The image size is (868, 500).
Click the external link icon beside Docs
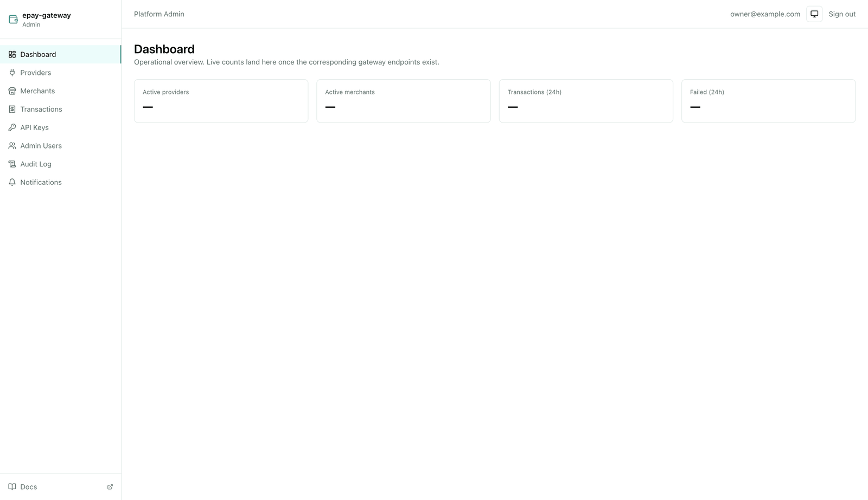pyautogui.click(x=110, y=487)
